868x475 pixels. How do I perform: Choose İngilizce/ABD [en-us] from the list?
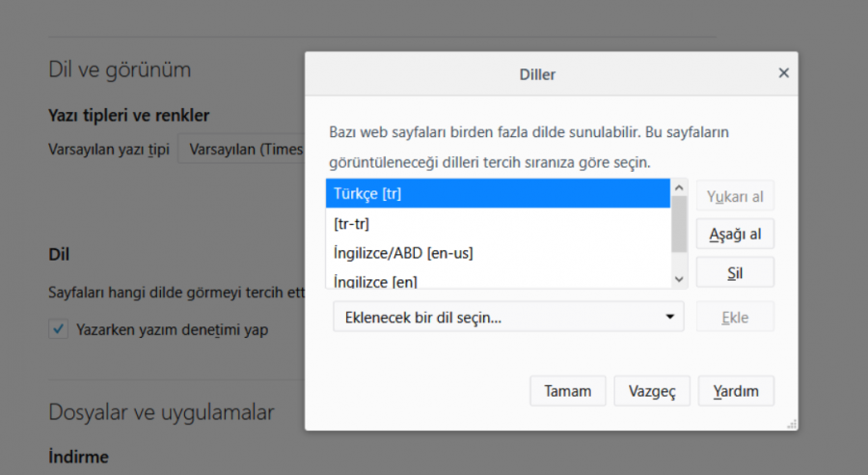(497, 253)
